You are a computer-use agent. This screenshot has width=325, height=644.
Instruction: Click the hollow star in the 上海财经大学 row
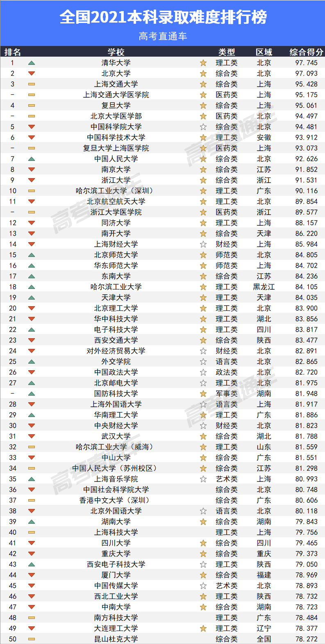203,244
